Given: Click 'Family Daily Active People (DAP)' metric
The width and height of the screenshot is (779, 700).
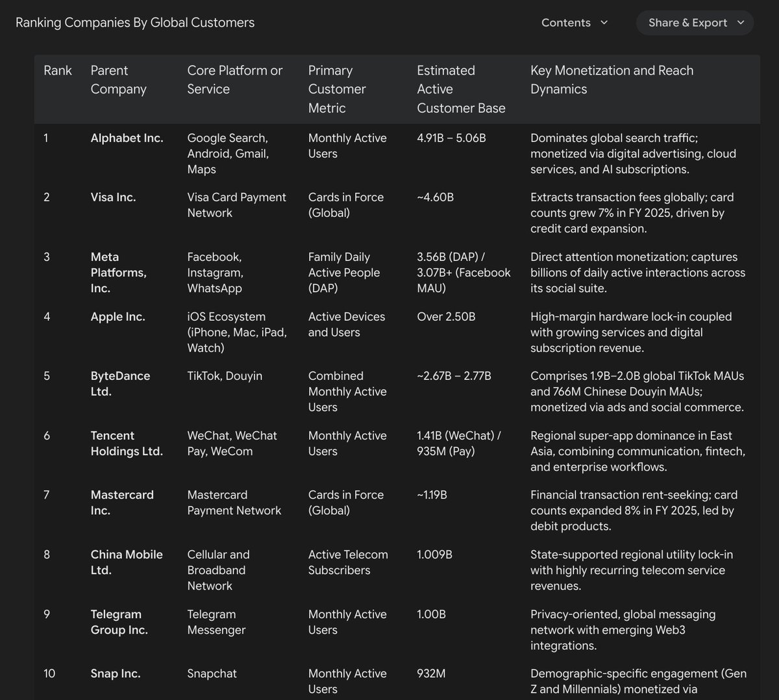Looking at the screenshot, I should pyautogui.click(x=344, y=273).
